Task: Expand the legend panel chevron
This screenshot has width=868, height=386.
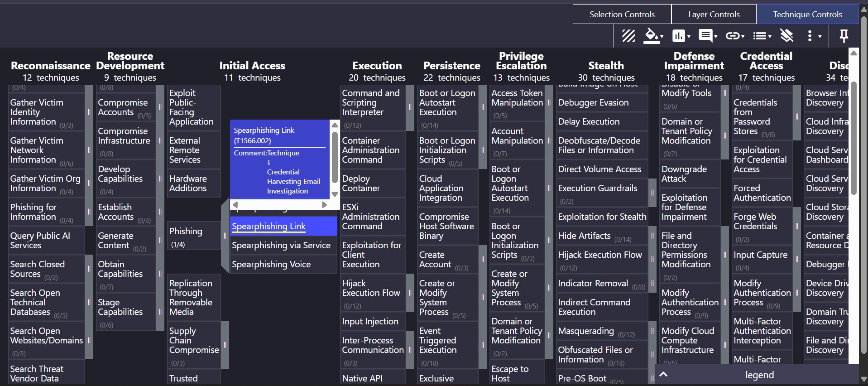Action: [x=663, y=374]
